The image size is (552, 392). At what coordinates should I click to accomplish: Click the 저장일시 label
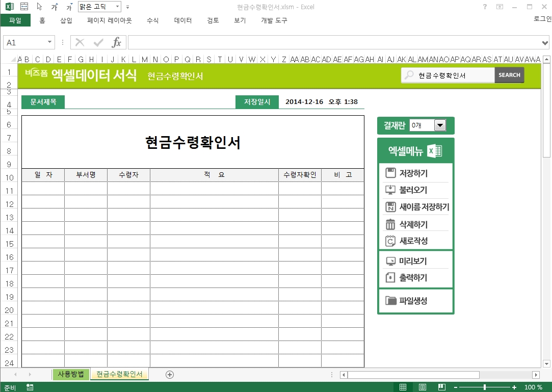pyautogui.click(x=257, y=102)
